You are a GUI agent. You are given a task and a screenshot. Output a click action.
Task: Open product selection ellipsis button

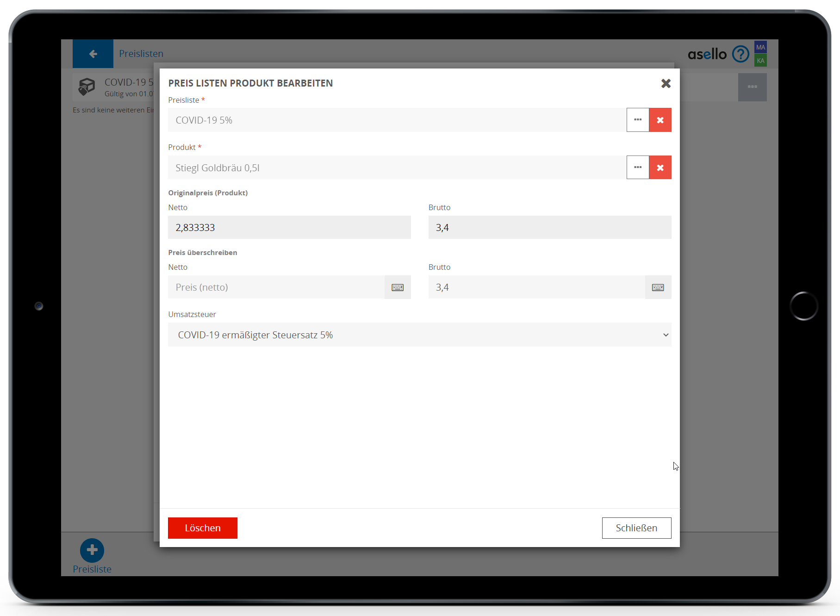638,168
